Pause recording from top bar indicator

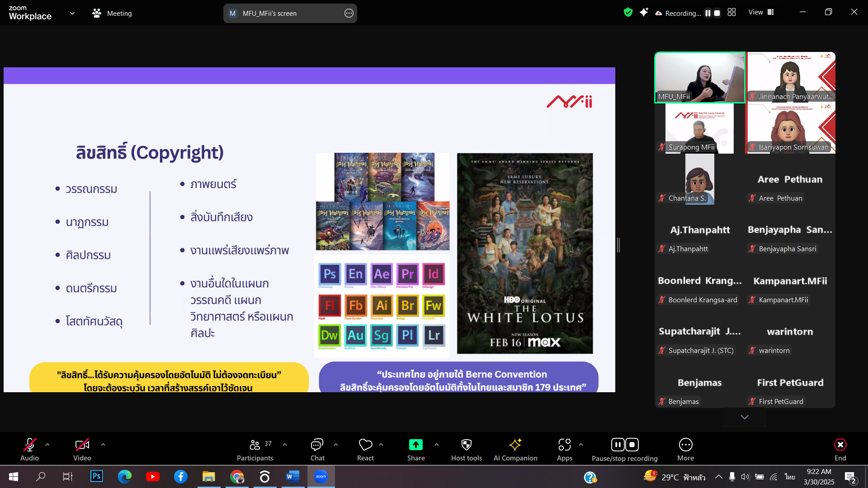click(x=708, y=13)
